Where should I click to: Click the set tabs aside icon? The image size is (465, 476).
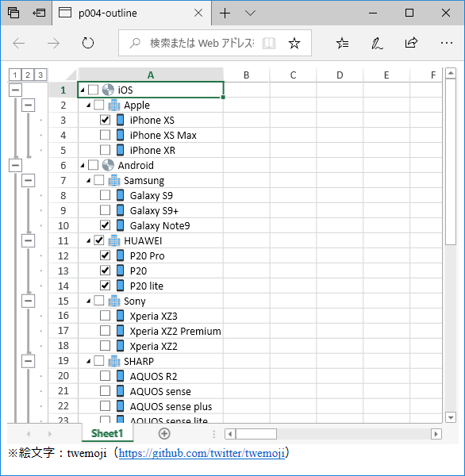pyautogui.click(x=39, y=13)
